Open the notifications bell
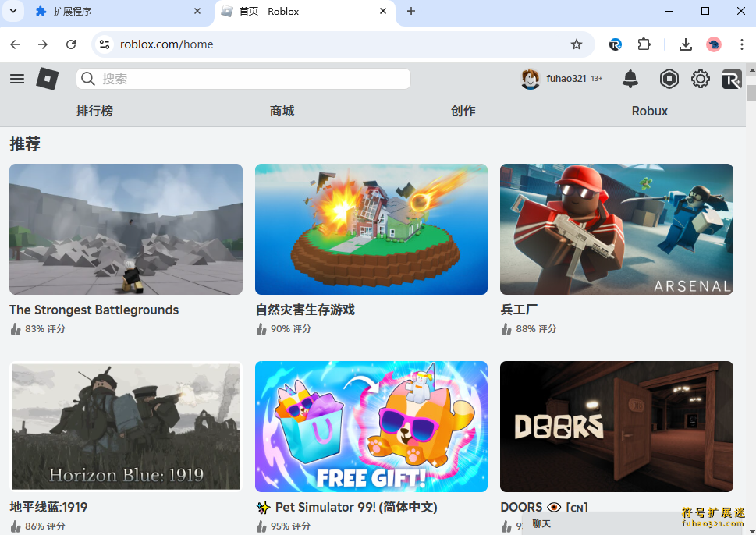 point(630,79)
